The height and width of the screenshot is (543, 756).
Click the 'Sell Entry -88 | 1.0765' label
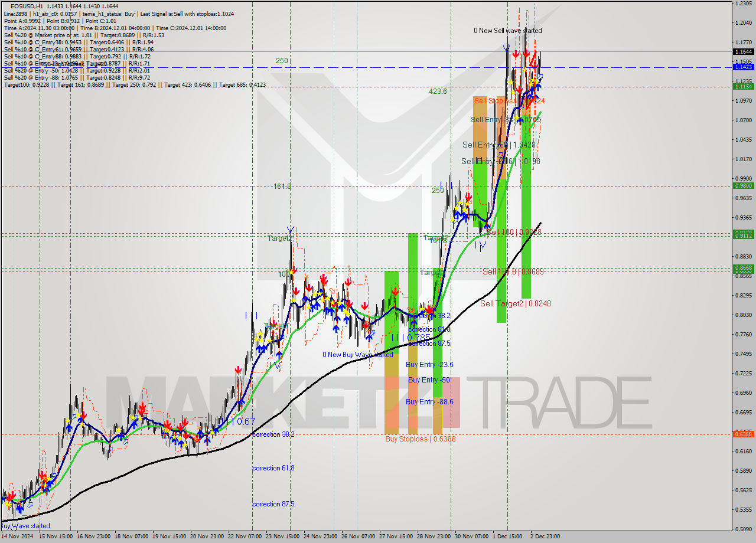coord(506,120)
